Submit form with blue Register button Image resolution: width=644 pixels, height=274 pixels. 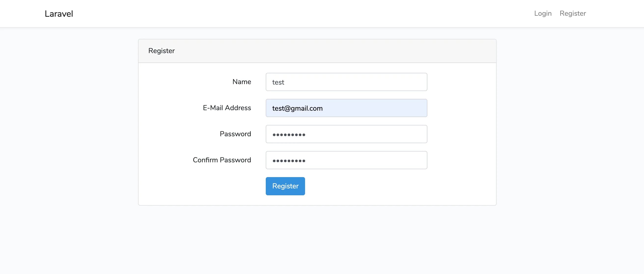click(285, 186)
